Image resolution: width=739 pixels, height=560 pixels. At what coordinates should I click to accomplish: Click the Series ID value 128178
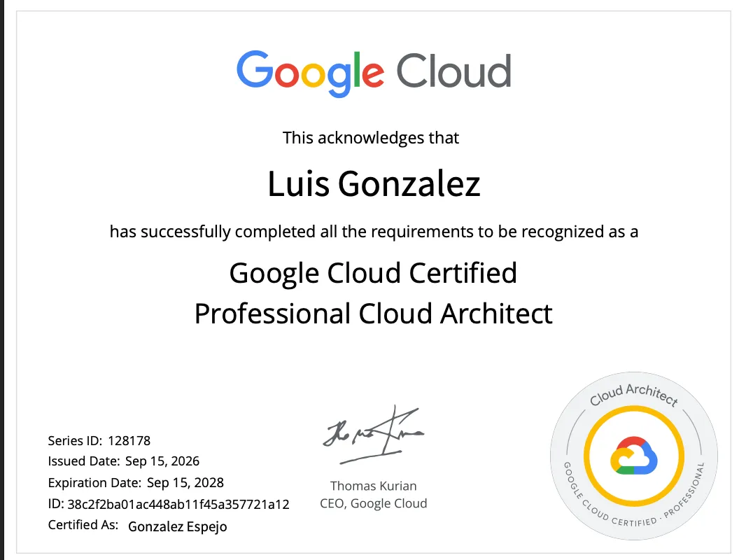tap(129, 441)
